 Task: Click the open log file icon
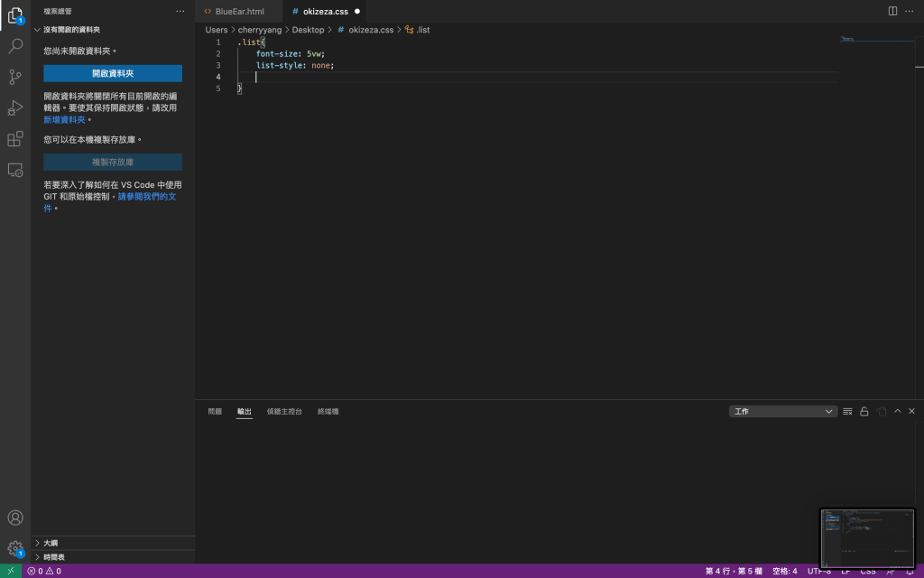tap(881, 411)
